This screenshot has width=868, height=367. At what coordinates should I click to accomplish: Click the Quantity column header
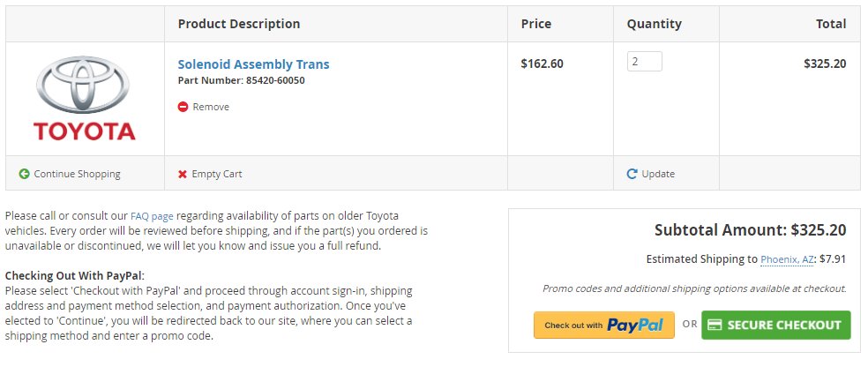pos(655,24)
